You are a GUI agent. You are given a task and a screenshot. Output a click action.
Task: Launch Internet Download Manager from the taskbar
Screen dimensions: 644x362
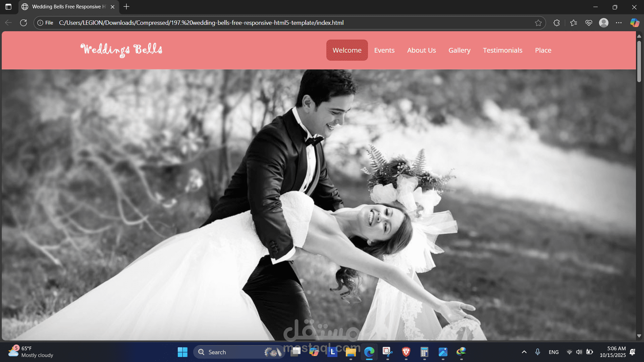click(461, 352)
